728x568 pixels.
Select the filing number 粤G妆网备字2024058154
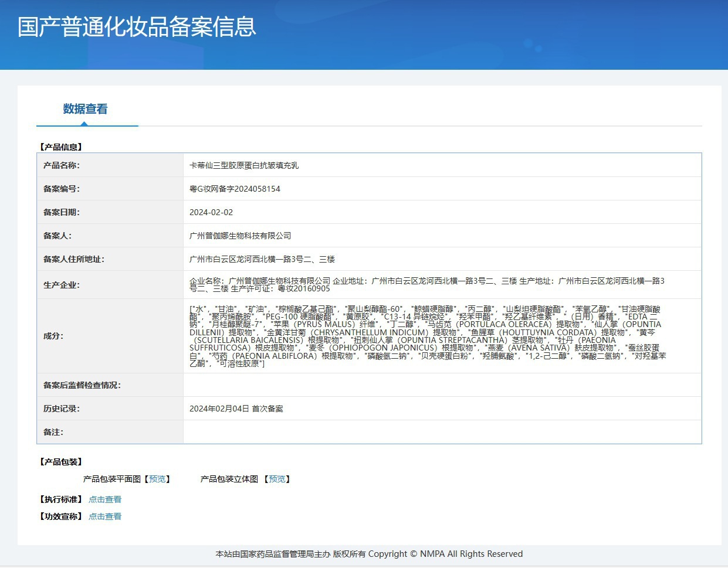[x=235, y=189]
